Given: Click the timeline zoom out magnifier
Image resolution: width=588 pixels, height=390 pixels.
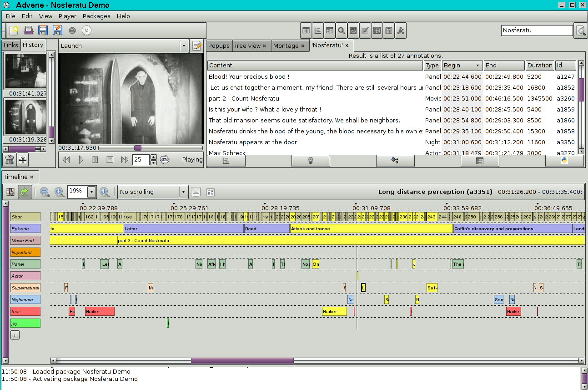Looking at the screenshot, I should point(45,192).
